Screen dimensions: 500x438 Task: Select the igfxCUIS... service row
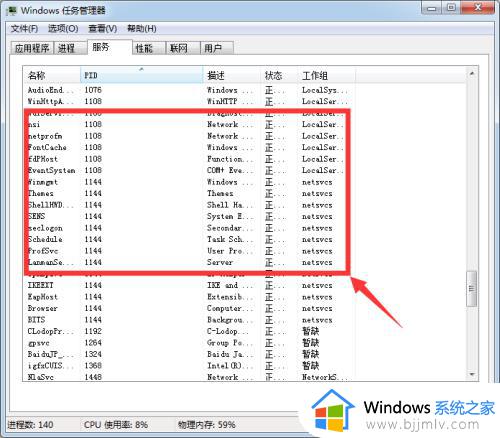[x=188, y=366]
